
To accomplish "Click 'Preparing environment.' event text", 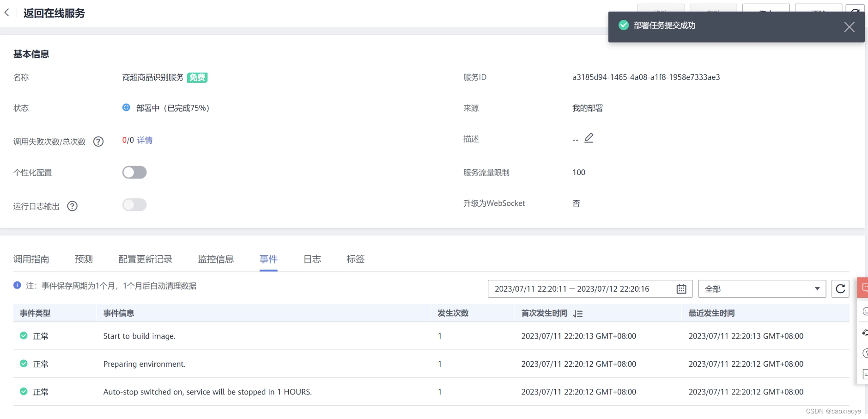I will coord(145,364).
